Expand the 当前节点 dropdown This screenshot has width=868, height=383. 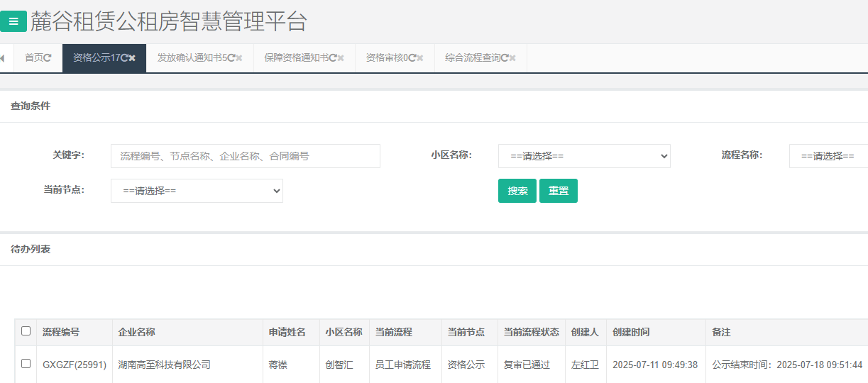[x=197, y=191]
